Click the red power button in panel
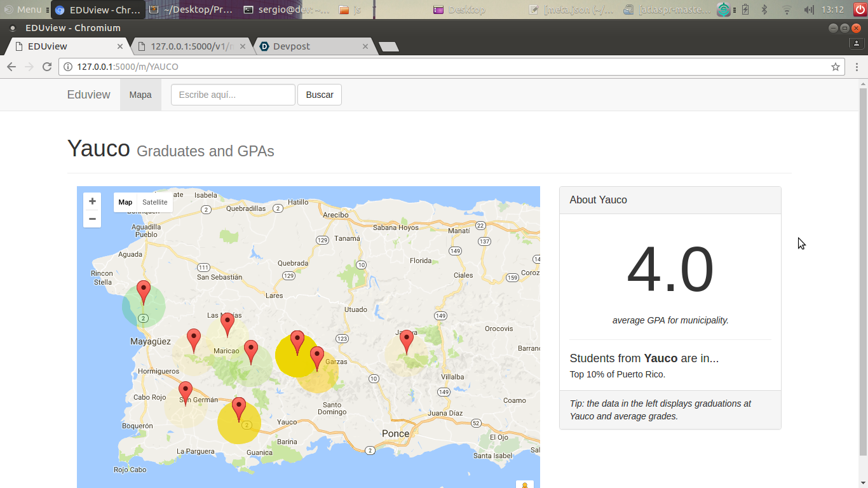This screenshot has width=868, height=488. 859,10
